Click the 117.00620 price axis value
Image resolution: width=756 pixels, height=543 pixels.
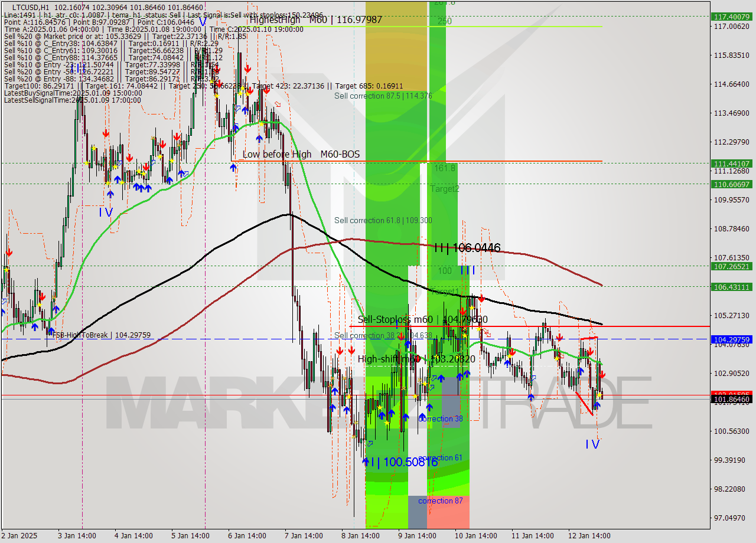[x=732, y=26]
